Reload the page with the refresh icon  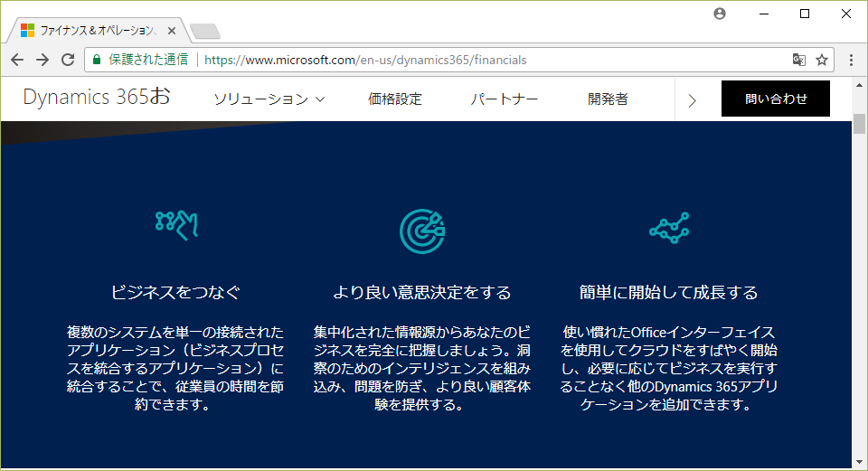pos(68,60)
